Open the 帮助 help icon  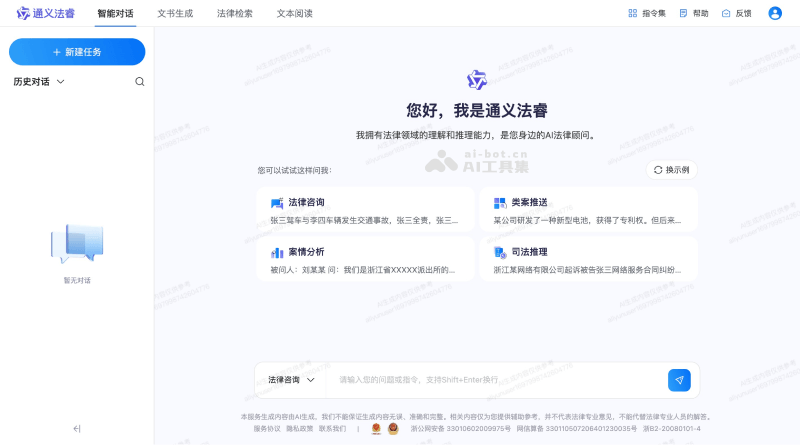tap(684, 13)
